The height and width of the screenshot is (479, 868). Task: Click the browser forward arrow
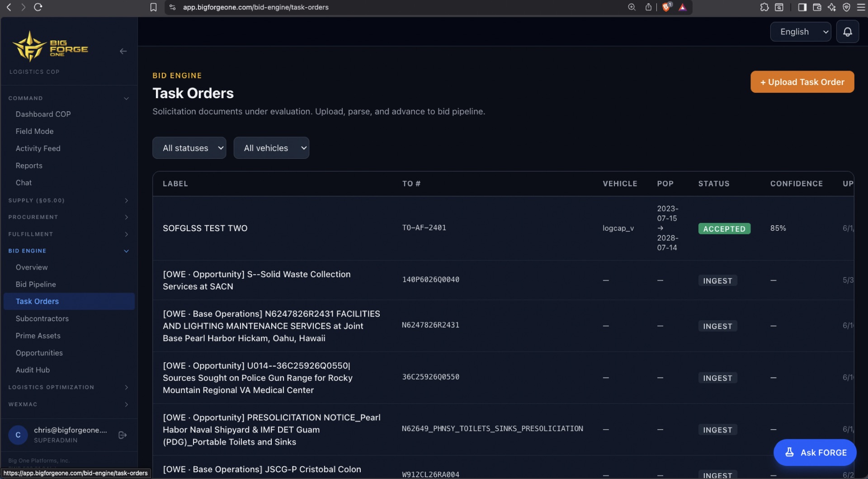click(x=23, y=7)
